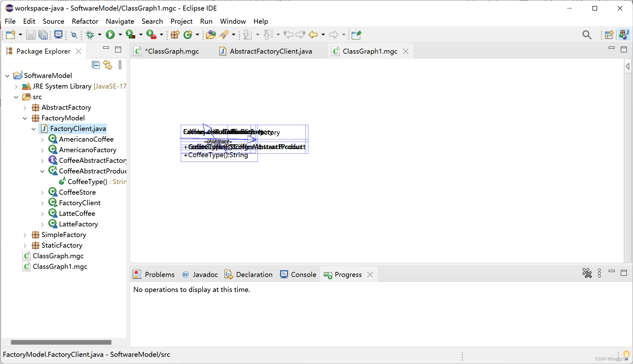Screen dimensions: 633x364
Task: Switch to the Declaration view
Action: tap(248, 274)
